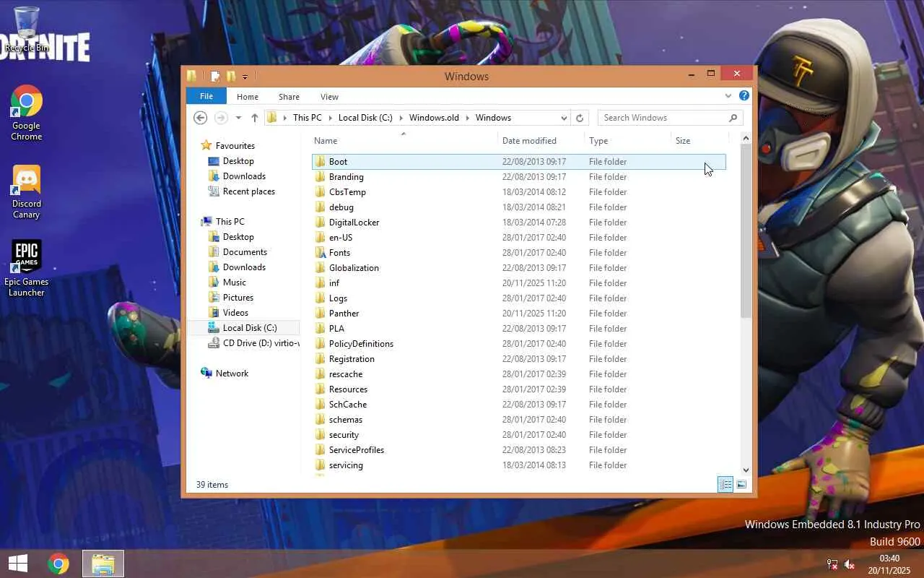Click the file list scrollbar down arrow
The height and width of the screenshot is (578, 924).
(x=746, y=470)
